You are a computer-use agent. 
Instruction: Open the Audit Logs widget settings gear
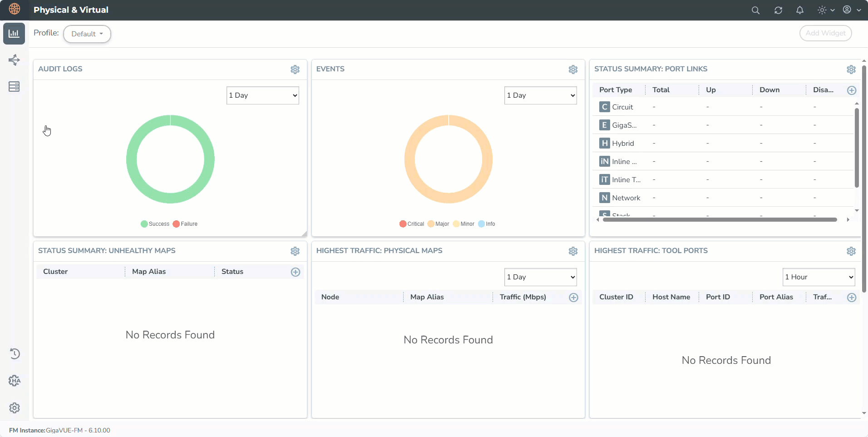295,70
